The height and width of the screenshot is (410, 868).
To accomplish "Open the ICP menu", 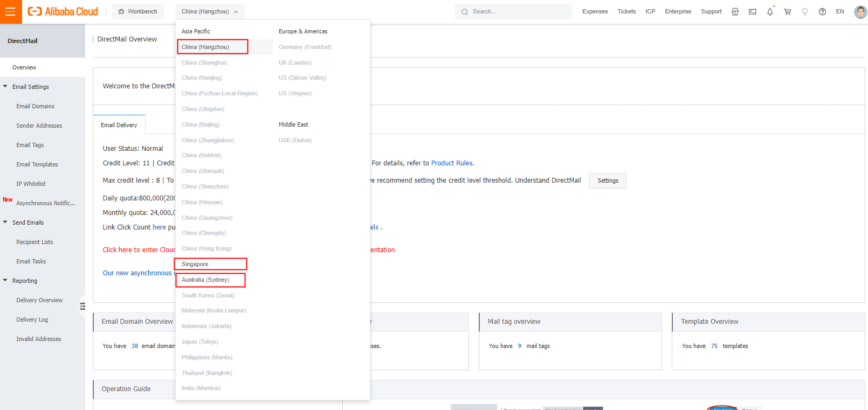I will (650, 11).
